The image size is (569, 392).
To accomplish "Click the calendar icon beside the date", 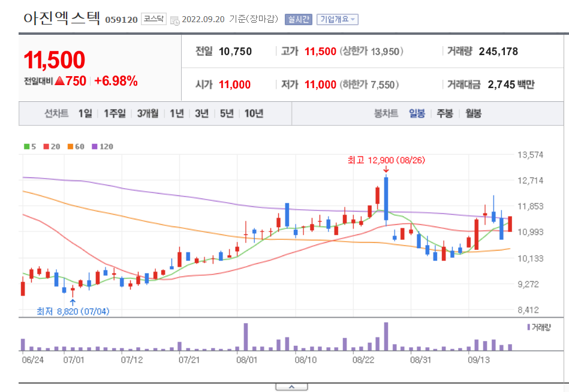I will pyautogui.click(x=175, y=20).
